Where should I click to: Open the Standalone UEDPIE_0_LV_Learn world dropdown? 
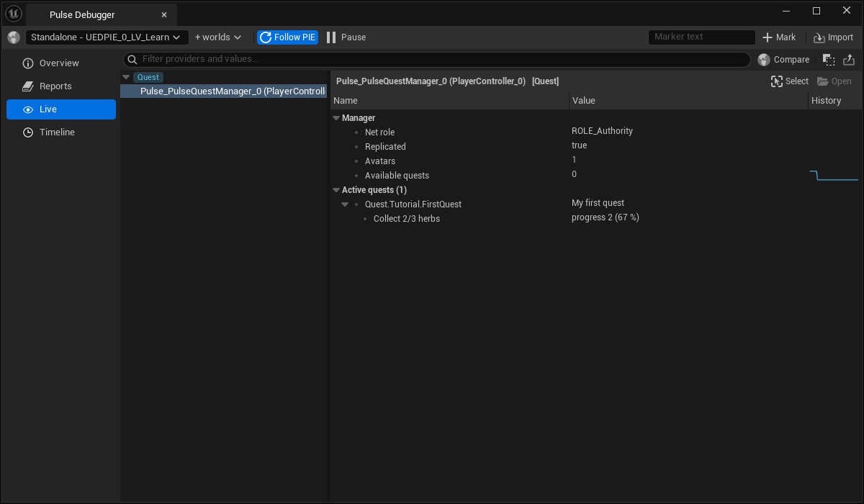tap(107, 37)
